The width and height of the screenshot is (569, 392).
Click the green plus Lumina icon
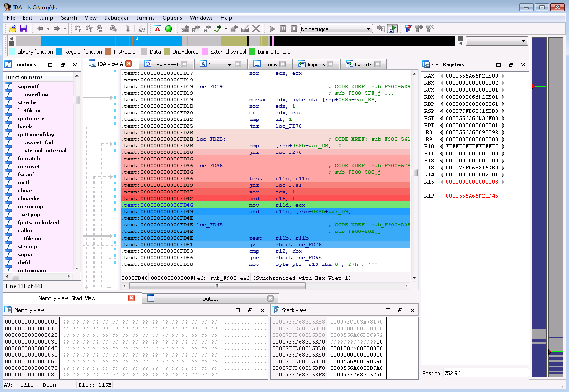(217, 29)
